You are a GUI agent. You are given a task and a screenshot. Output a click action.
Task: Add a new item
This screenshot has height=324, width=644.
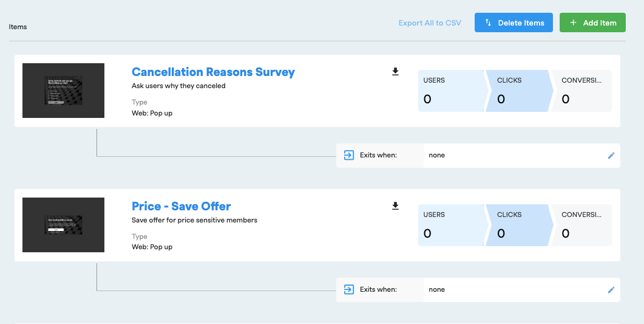(x=592, y=23)
